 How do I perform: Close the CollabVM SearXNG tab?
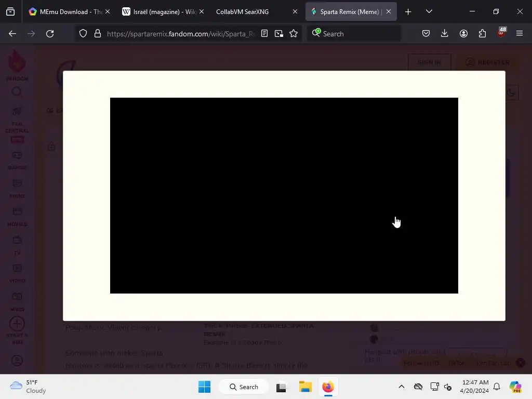click(x=295, y=11)
